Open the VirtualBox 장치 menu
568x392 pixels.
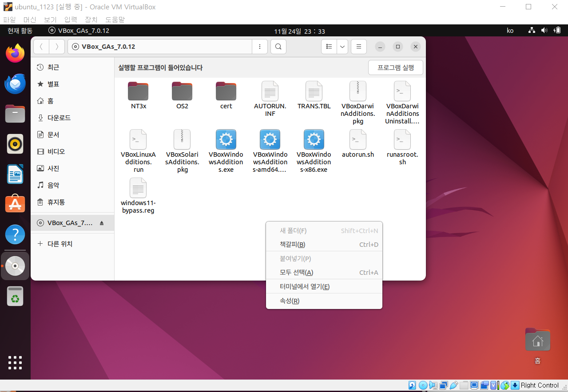[91, 20]
